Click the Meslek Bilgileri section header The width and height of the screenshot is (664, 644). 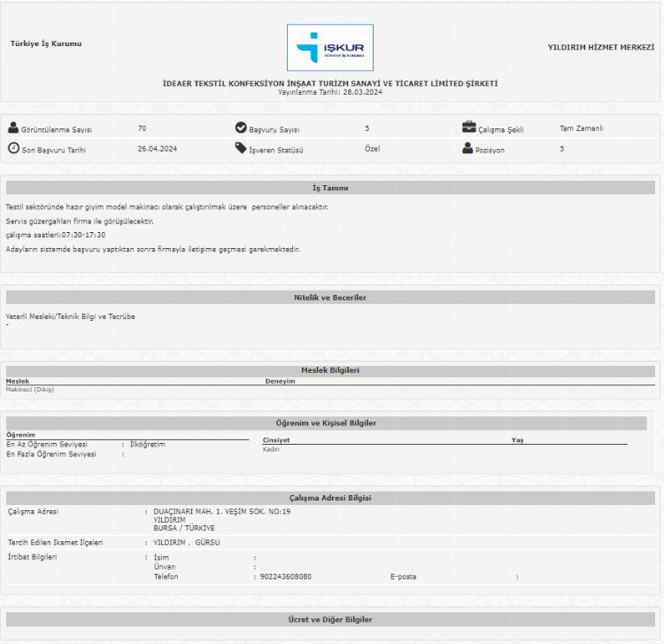pos(330,370)
